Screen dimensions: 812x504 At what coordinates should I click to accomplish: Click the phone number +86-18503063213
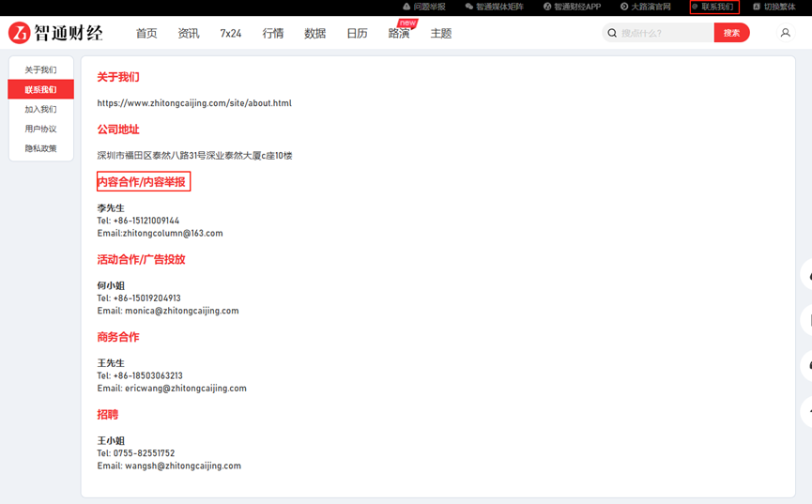148,375
